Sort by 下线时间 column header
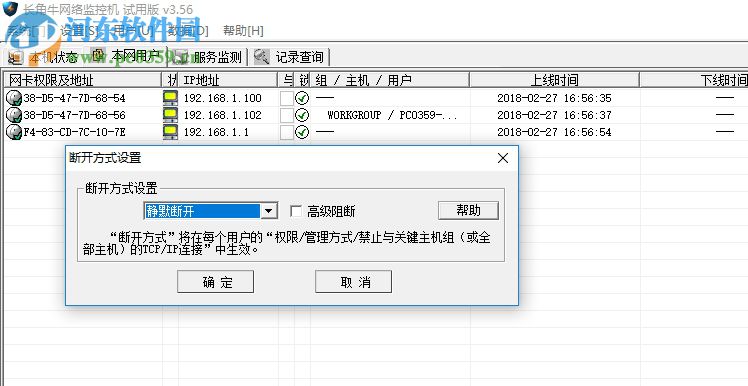 (694, 80)
